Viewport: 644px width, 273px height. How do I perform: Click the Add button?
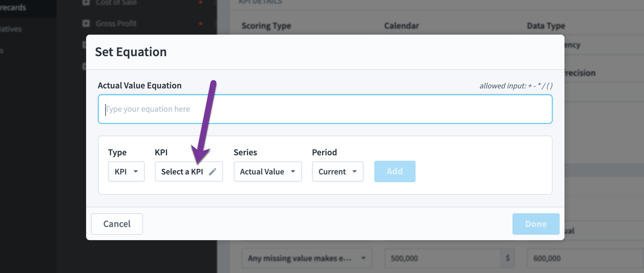[395, 171]
